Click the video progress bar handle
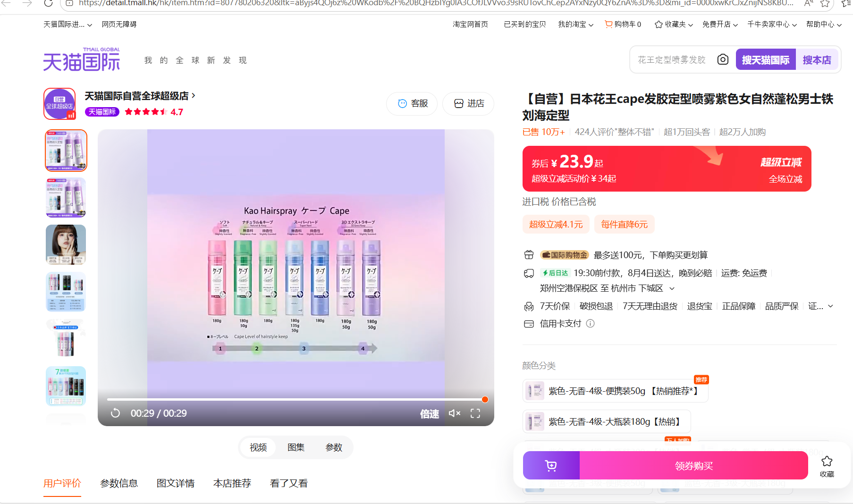 coord(485,400)
